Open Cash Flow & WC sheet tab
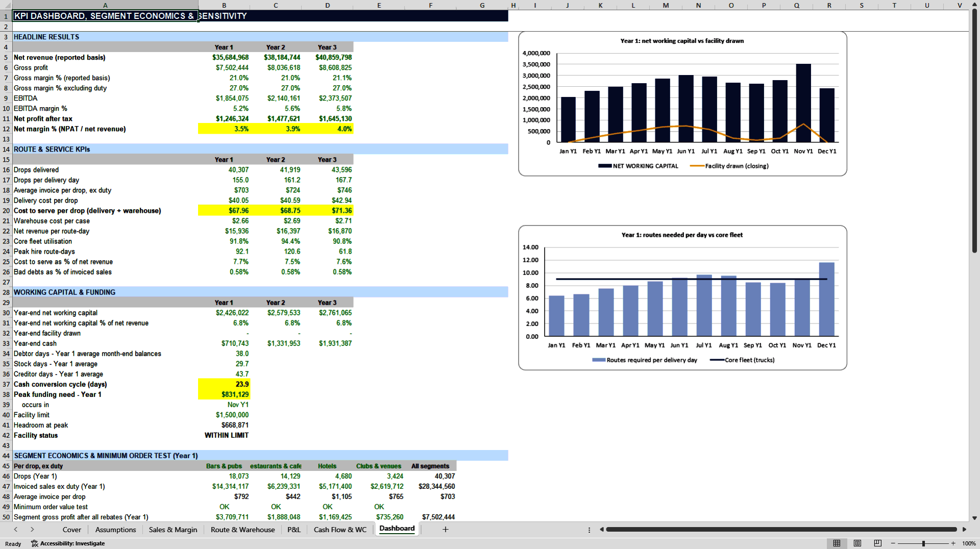The image size is (980, 549). (x=340, y=530)
